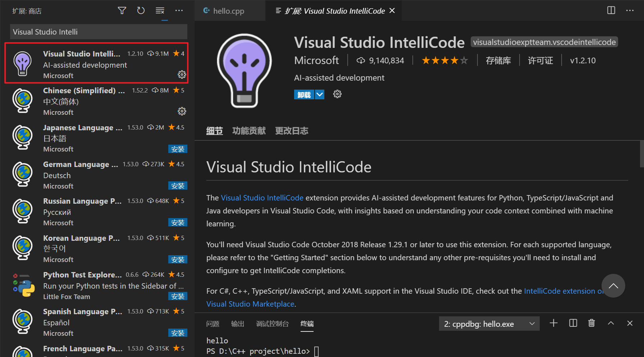Maximize the panel with up chevron
Screen dimensions: 644x357
pyautogui.click(x=611, y=323)
